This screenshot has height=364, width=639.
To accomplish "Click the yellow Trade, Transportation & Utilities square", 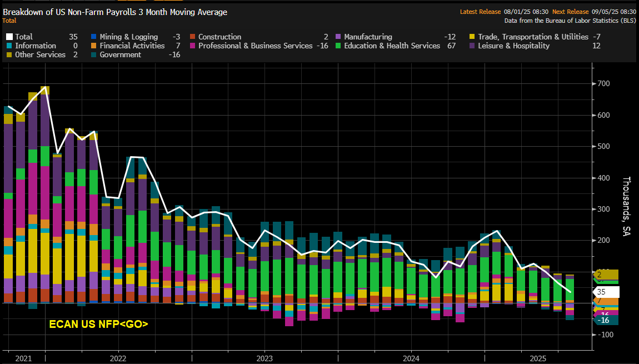I will pos(472,37).
